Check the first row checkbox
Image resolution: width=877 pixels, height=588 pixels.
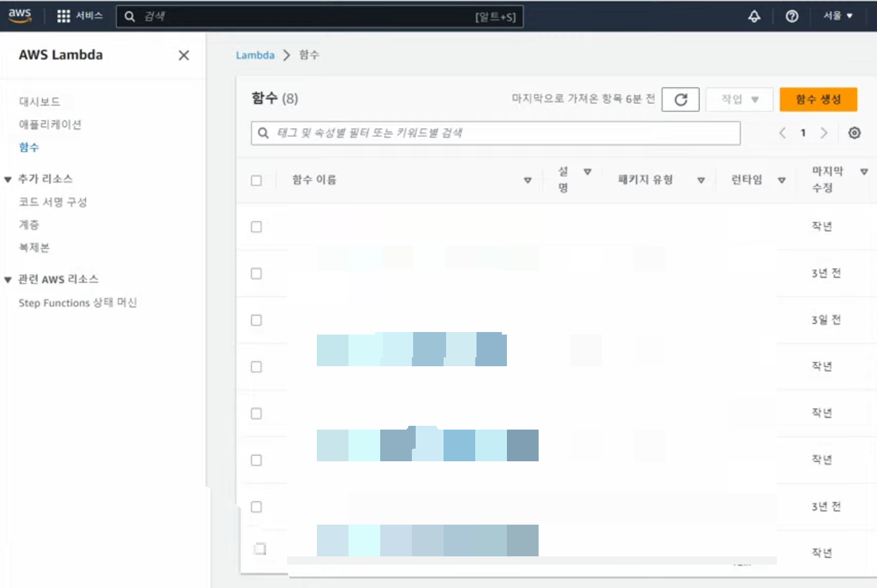tap(256, 227)
